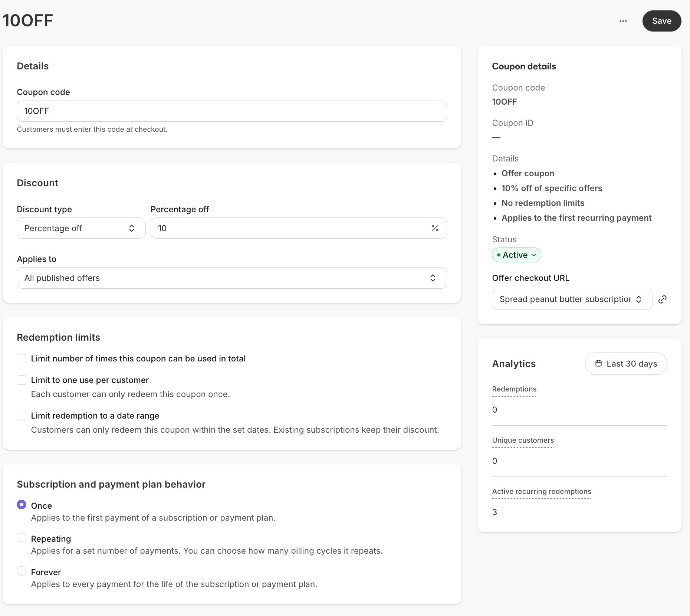
Task: Click the Unique customers analytics label
Action: (x=523, y=440)
